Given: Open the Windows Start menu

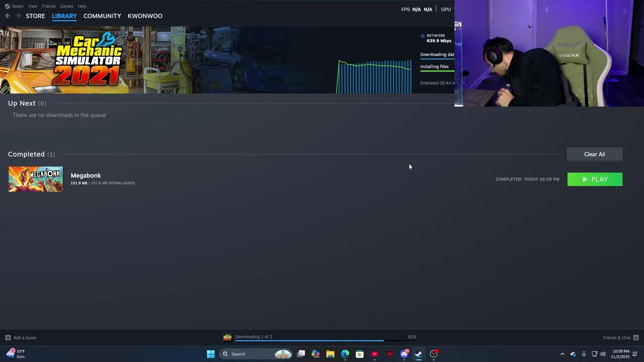Looking at the screenshot, I should [211, 354].
